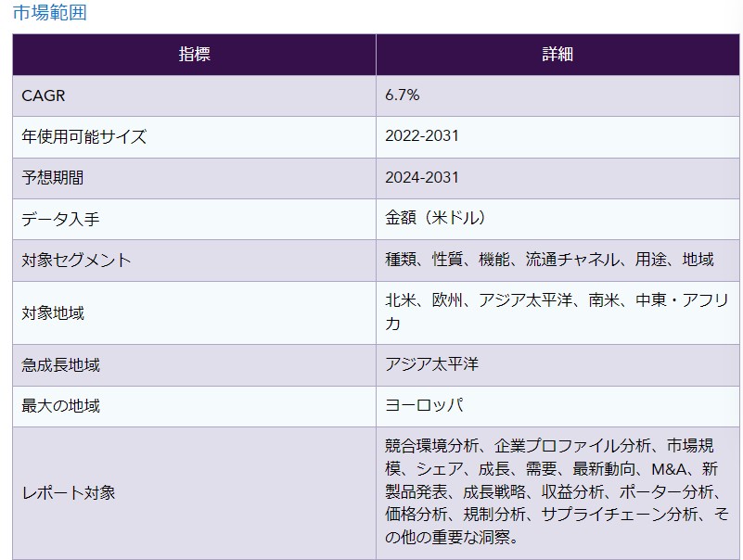Screen dimensions: 743x560
Task: Select the 6.7% value cell
Action: pyautogui.click(x=557, y=95)
